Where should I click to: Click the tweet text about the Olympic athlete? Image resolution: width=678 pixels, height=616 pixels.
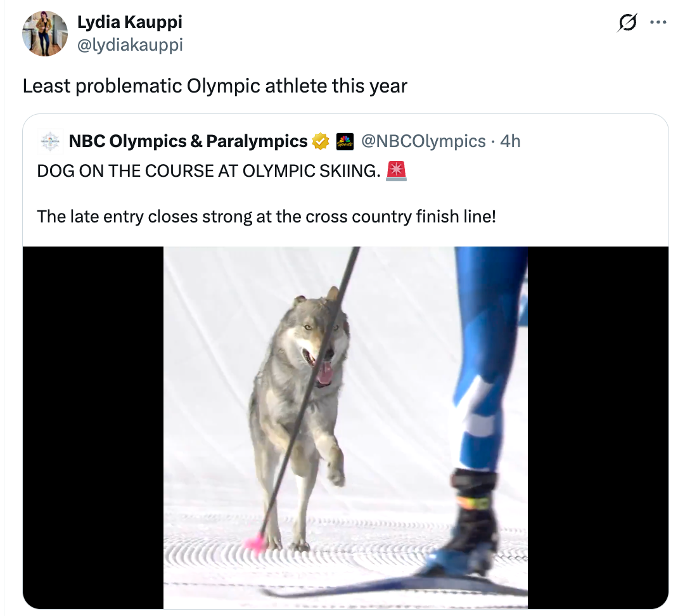click(214, 86)
